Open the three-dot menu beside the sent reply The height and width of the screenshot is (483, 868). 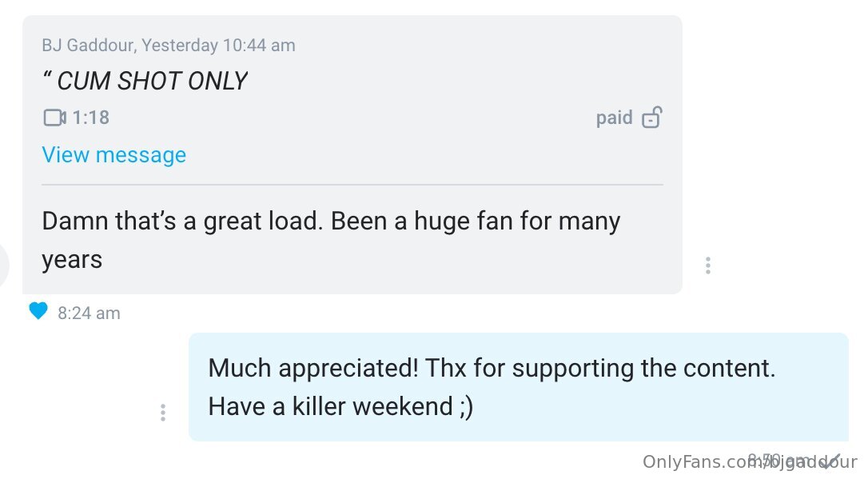(163, 412)
